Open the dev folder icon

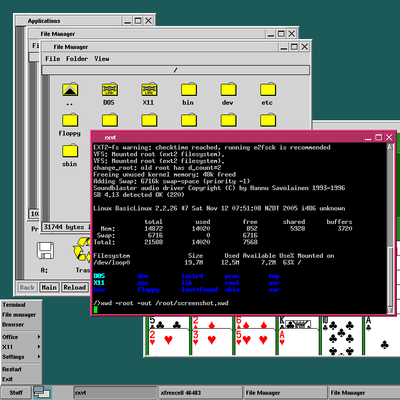(x=228, y=89)
